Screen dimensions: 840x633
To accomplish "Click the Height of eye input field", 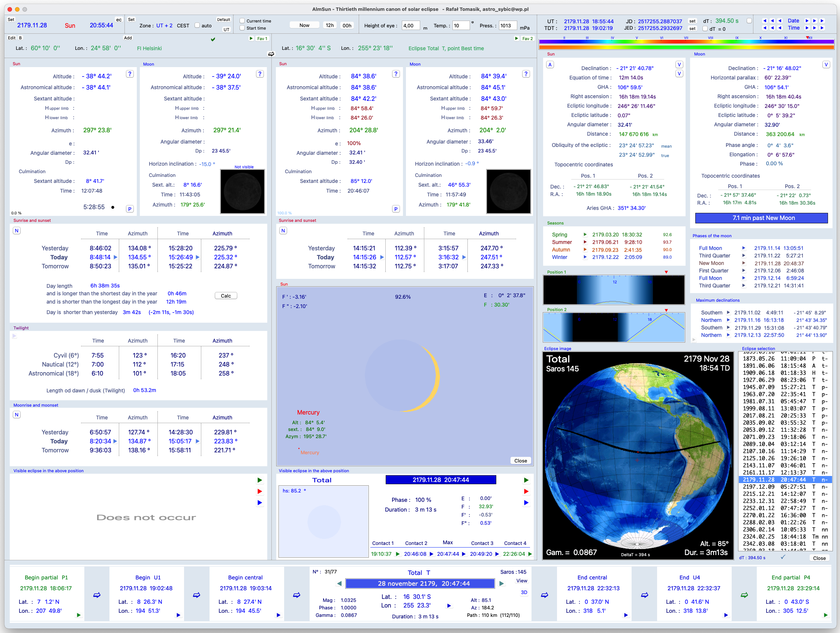I will tap(410, 25).
